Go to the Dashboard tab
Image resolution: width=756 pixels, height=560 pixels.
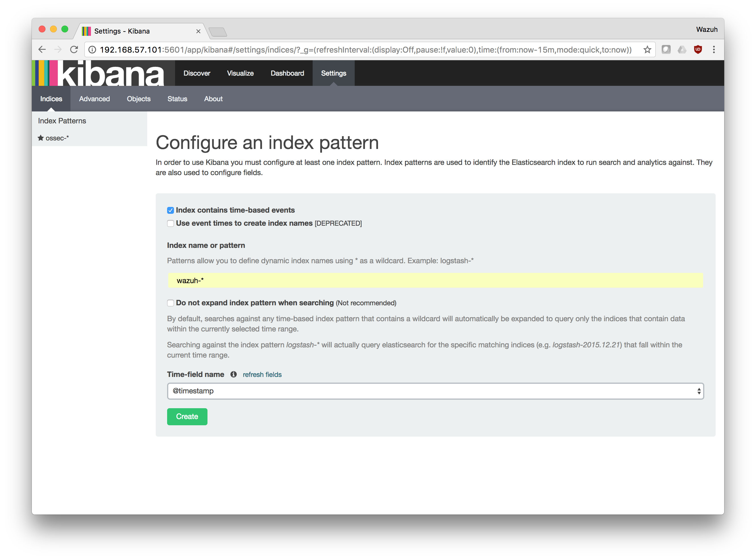[x=287, y=73]
